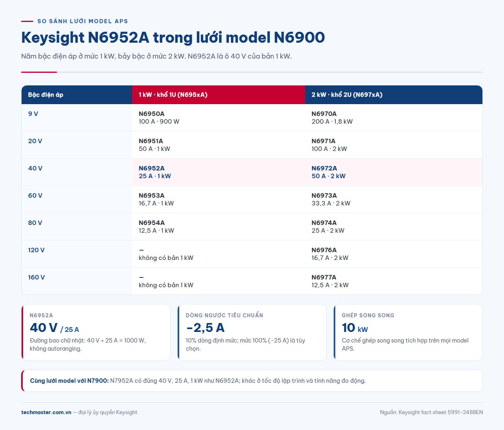The height and width of the screenshot is (430, 504).
Task: Select the N6970A model cell
Action: click(x=394, y=118)
